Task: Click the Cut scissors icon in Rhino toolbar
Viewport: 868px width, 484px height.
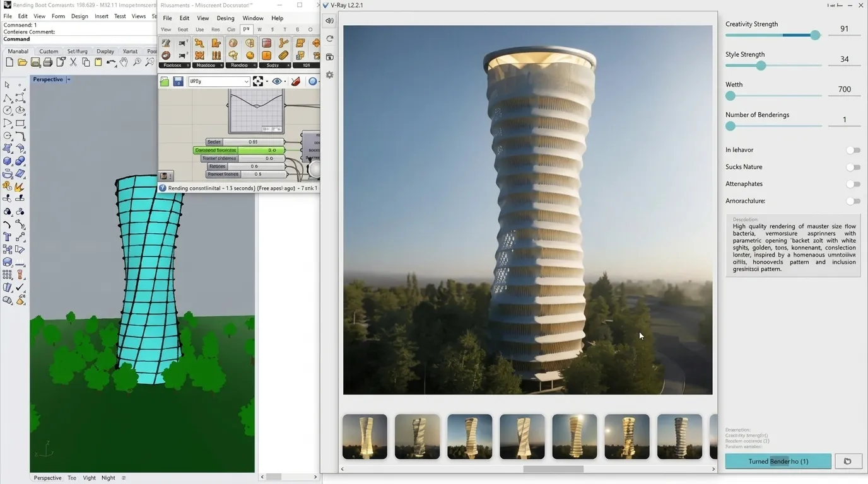Action: click(73, 62)
